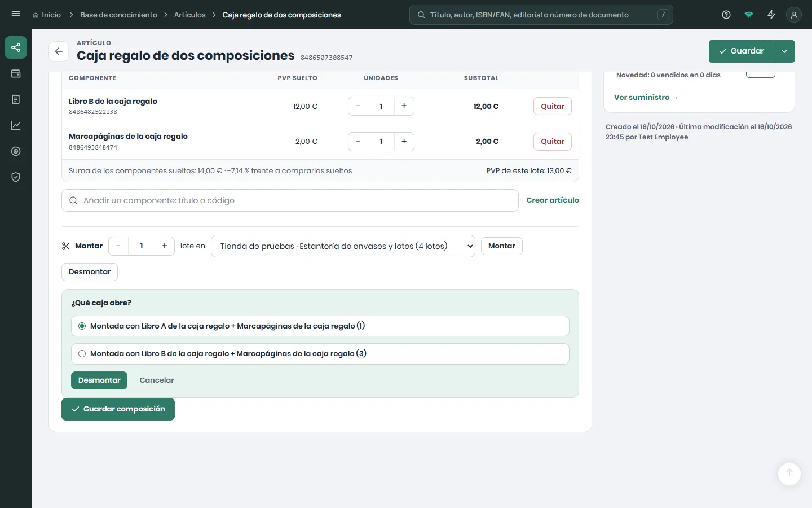
Task: Follow the Ver suministro link
Action: point(646,98)
